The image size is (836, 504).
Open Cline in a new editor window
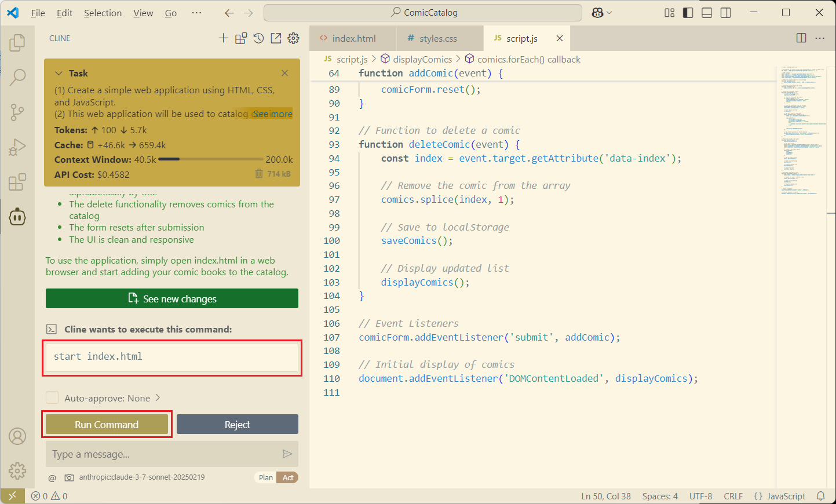point(276,38)
